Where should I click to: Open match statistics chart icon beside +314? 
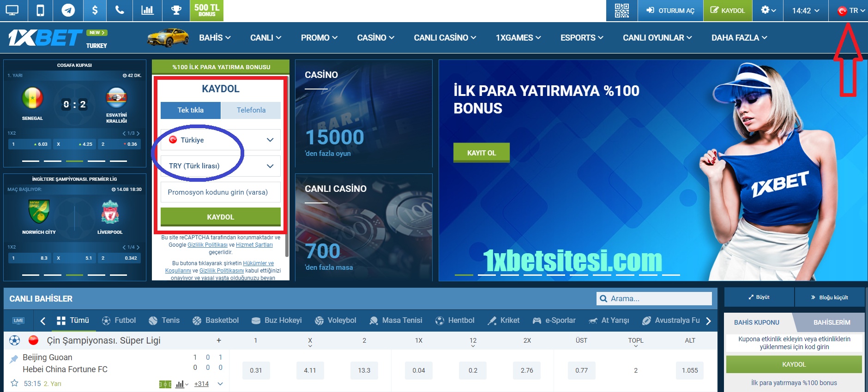181,384
